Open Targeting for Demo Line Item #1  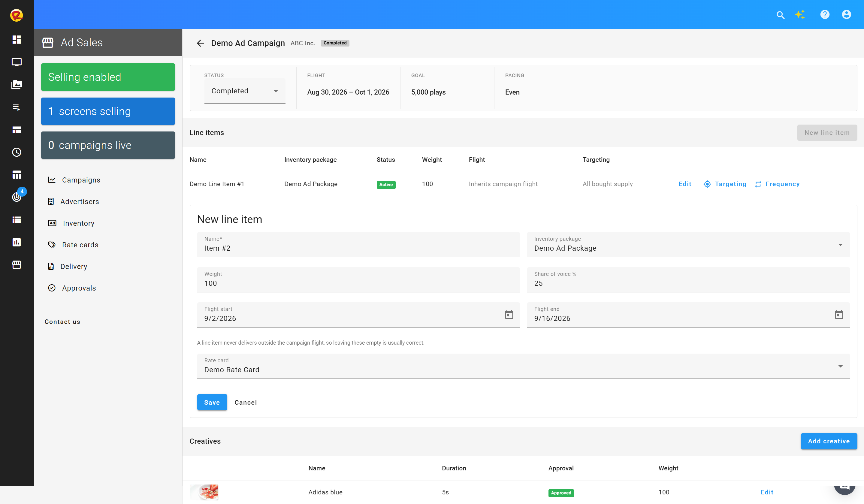click(725, 184)
